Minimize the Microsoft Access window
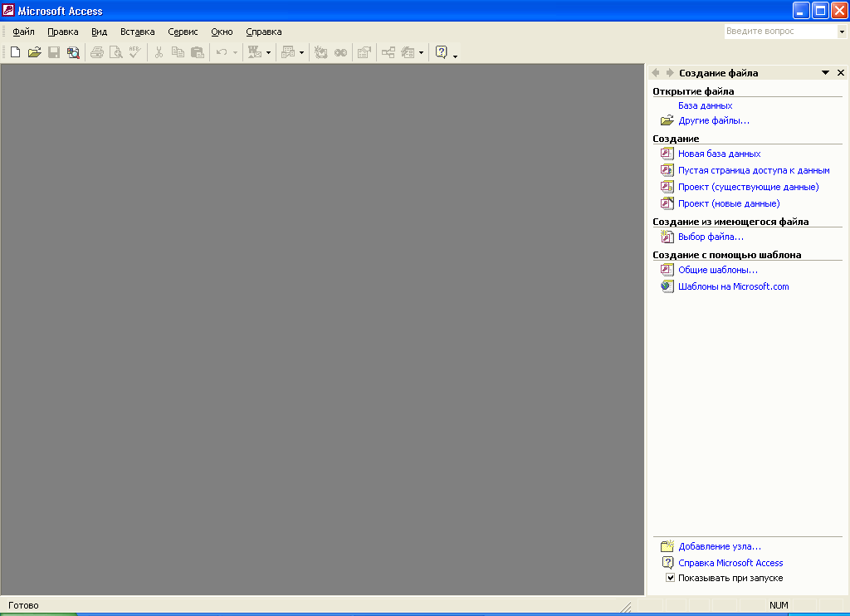 (801, 11)
